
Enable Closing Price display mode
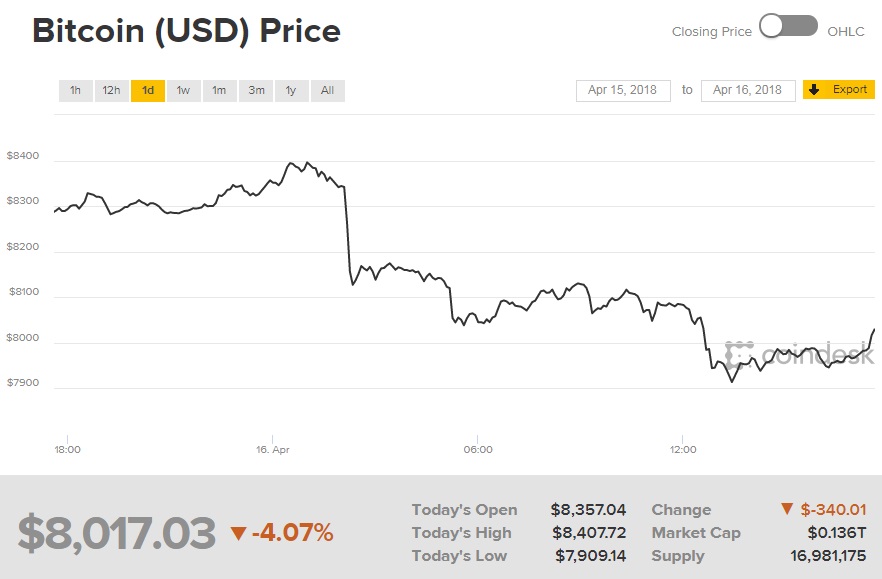(x=712, y=31)
